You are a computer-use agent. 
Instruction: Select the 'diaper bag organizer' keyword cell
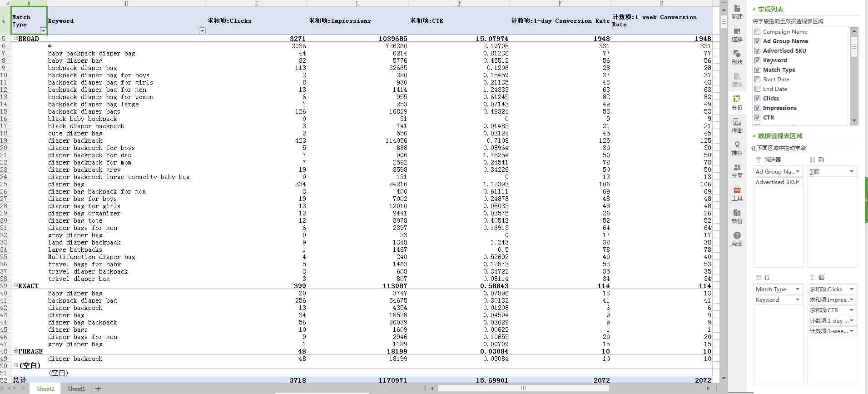tap(126, 213)
